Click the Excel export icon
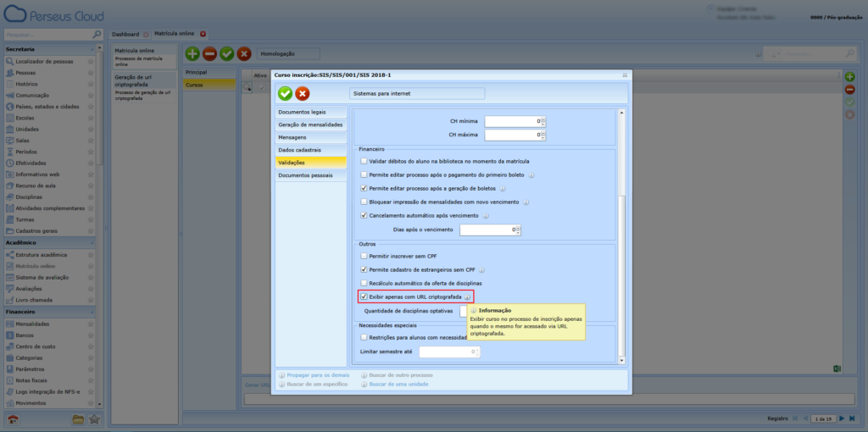 coord(835,368)
